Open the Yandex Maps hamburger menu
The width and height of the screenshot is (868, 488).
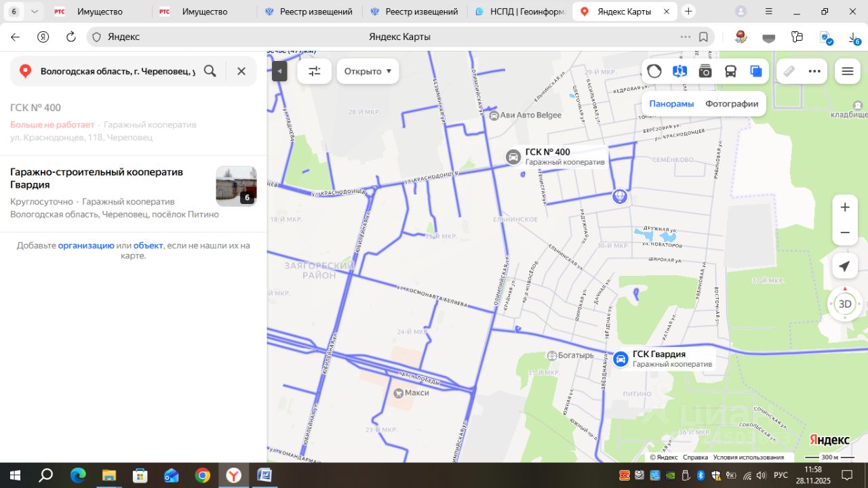point(848,71)
